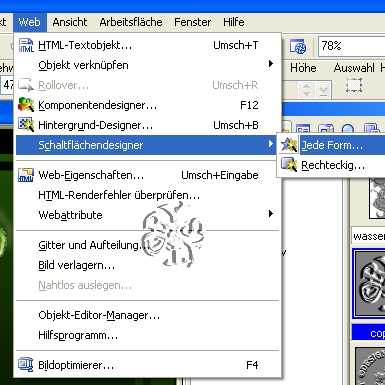Click the thumbnail layout view panel icon

click(x=303, y=129)
